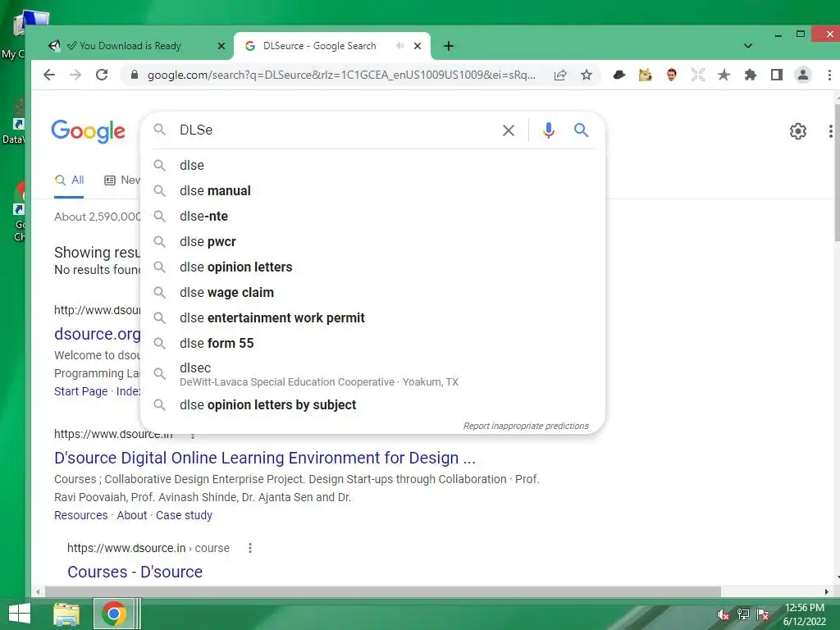Click the padlock site info icon
840x630 pixels.
pos(135,75)
